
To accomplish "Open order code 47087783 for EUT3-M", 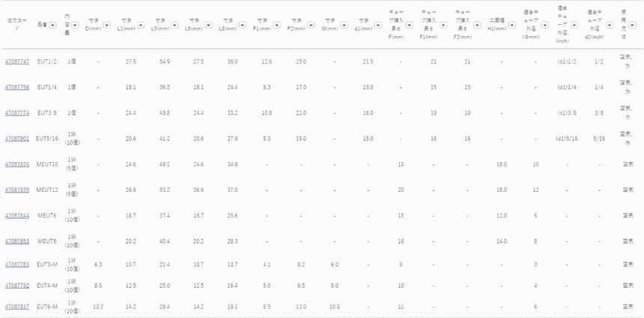I will (x=17, y=264).
